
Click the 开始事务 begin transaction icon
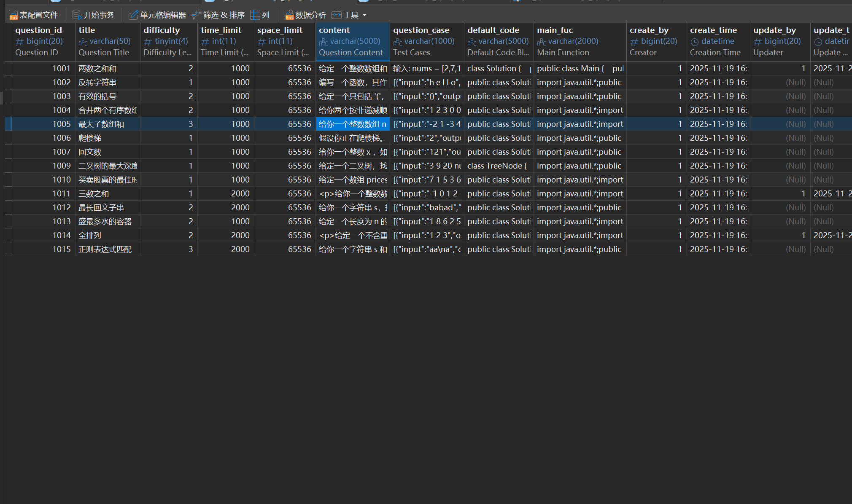pyautogui.click(x=77, y=15)
